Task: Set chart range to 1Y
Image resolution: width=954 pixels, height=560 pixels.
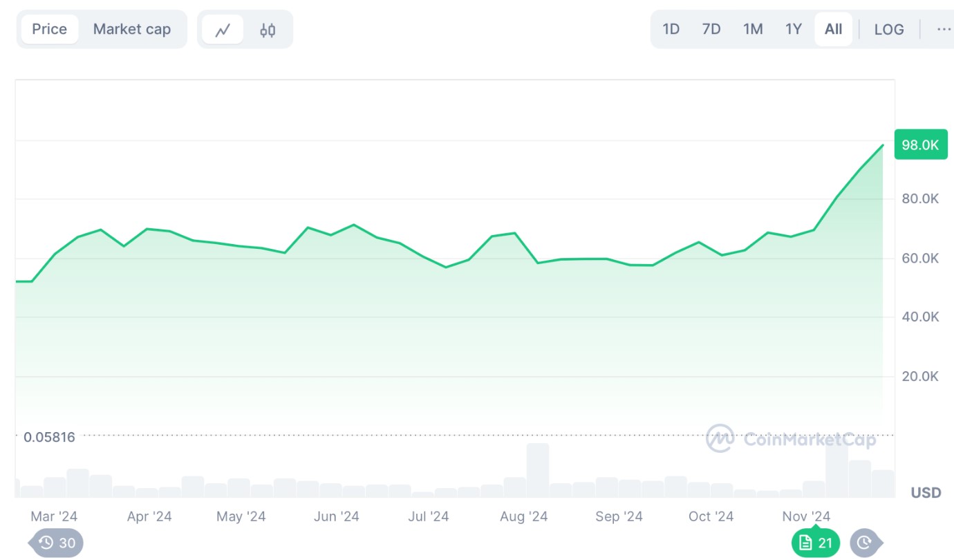Action: coord(794,29)
